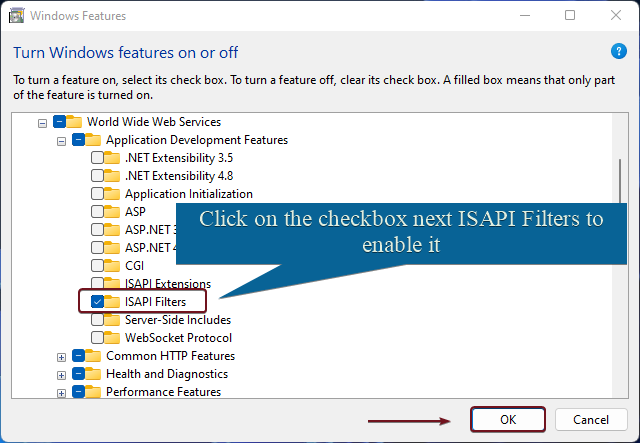The image size is (640, 443).
Task: Expand the Performance Features node
Action: [61, 393]
